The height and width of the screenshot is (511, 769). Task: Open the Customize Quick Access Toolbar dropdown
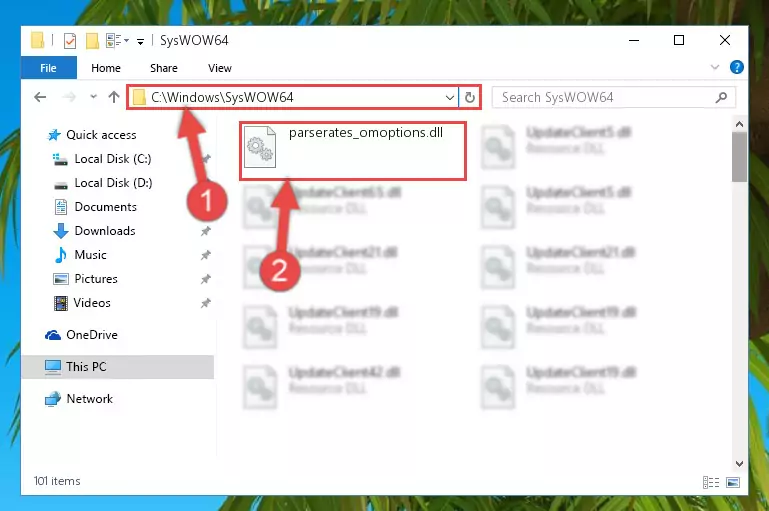tap(141, 41)
